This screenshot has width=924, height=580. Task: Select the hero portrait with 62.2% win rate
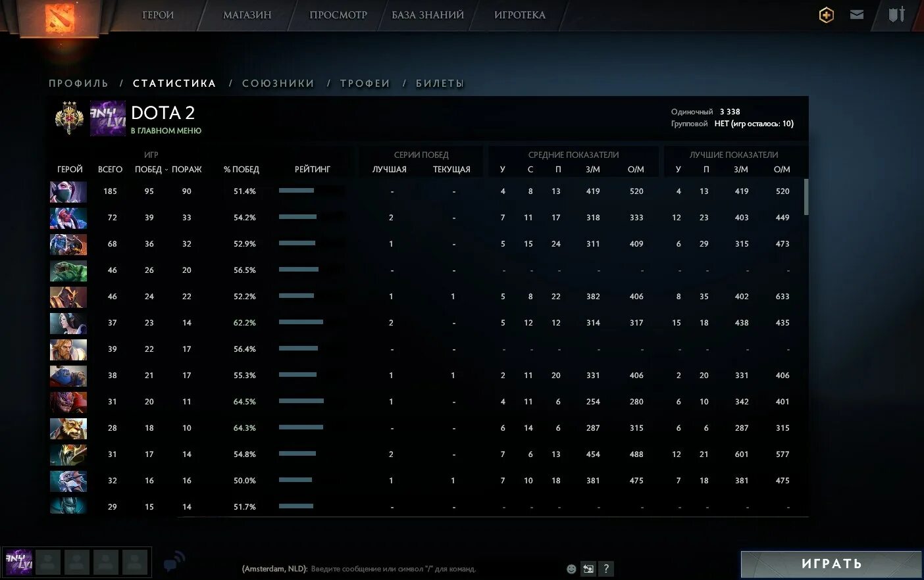(x=68, y=324)
